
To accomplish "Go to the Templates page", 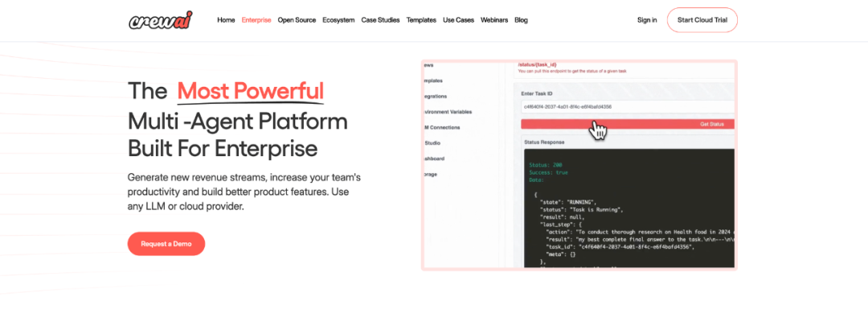I will pos(421,20).
